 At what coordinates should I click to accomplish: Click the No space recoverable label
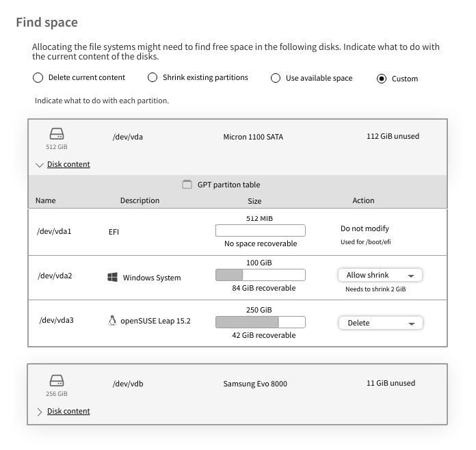[261, 243]
